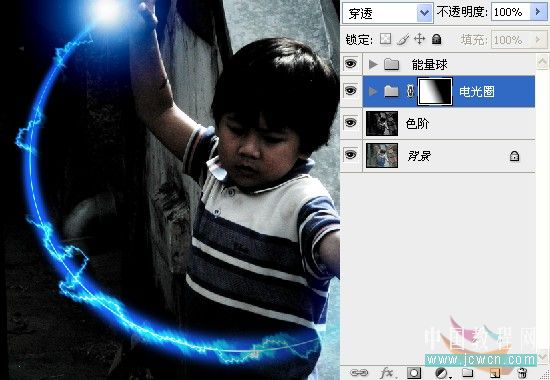Click the 能量球 folder icon
The image size is (550, 380).
(x=391, y=64)
